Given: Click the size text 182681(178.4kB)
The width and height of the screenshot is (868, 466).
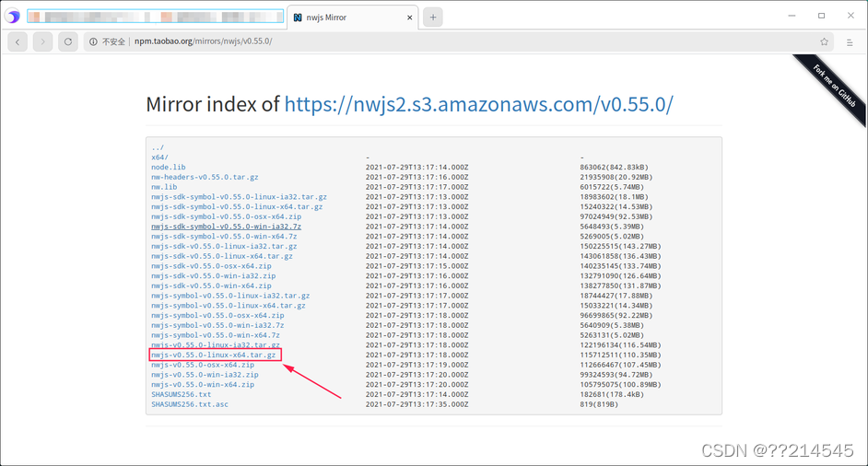Looking at the screenshot, I should tap(612, 394).
